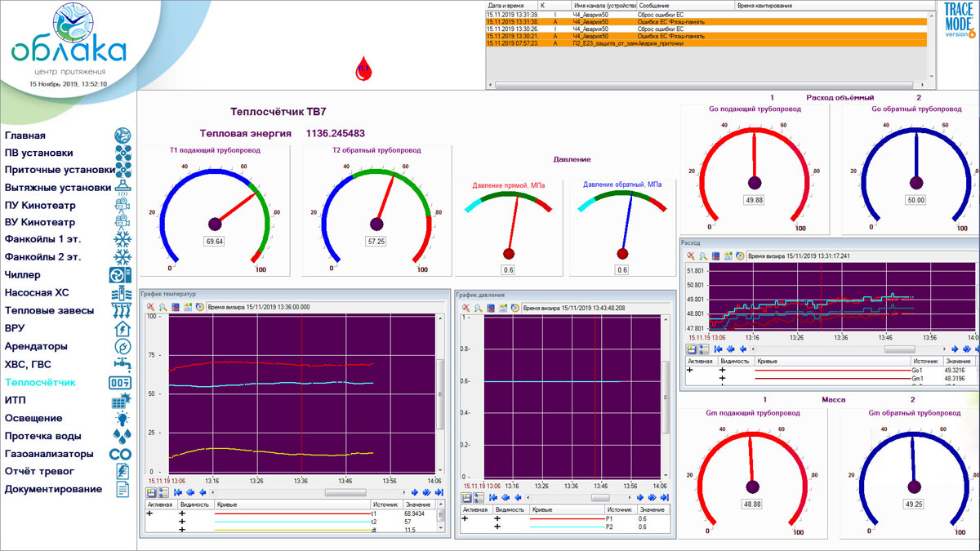Jump to end of temperature graph timeline

click(x=439, y=493)
